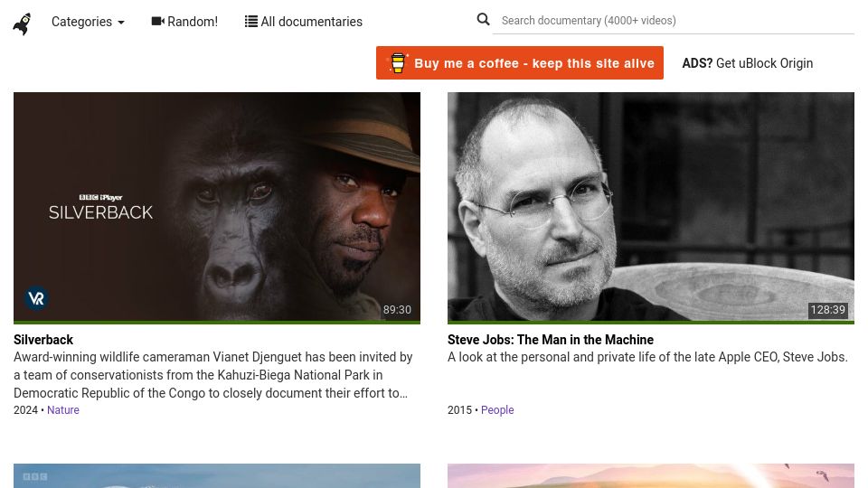Open the Nature category link
Image resolution: width=868 pixels, height=488 pixels.
click(63, 410)
